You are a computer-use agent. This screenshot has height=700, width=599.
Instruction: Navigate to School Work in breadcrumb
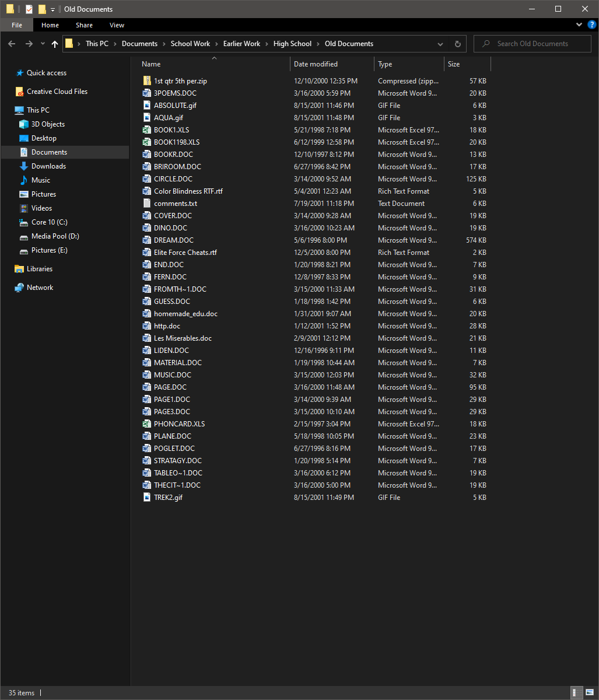(190, 44)
